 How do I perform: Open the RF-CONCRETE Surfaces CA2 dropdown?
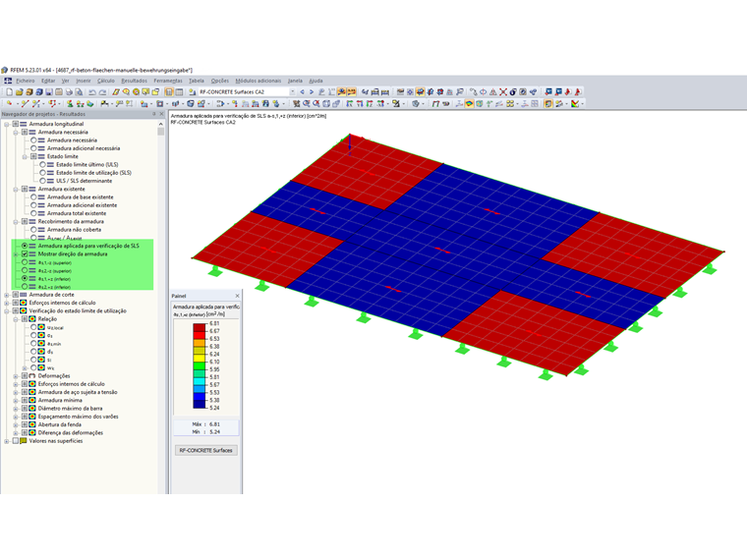(292, 92)
